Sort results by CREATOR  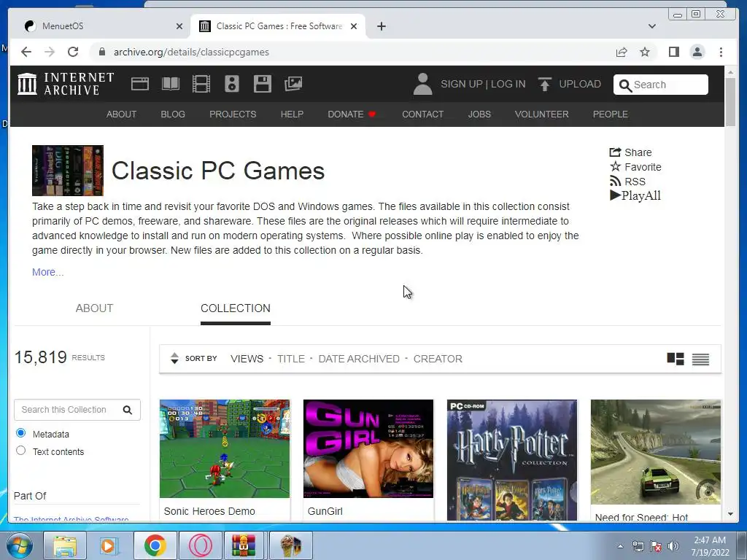click(x=438, y=359)
